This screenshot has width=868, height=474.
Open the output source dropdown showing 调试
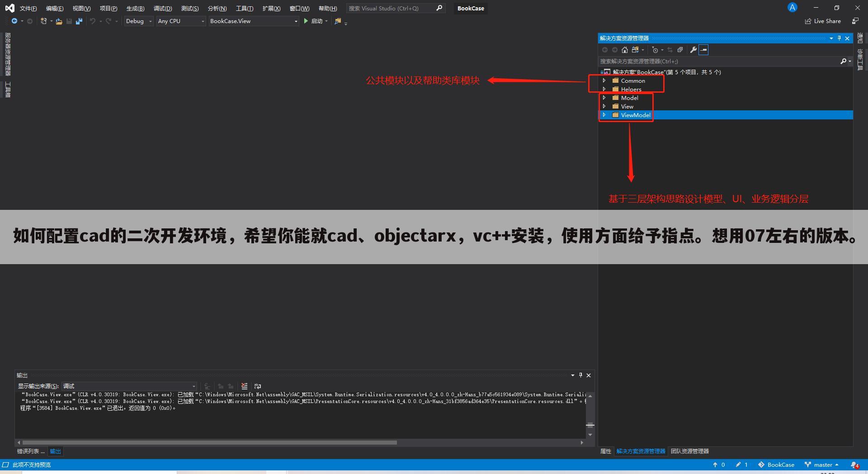[x=129, y=386]
